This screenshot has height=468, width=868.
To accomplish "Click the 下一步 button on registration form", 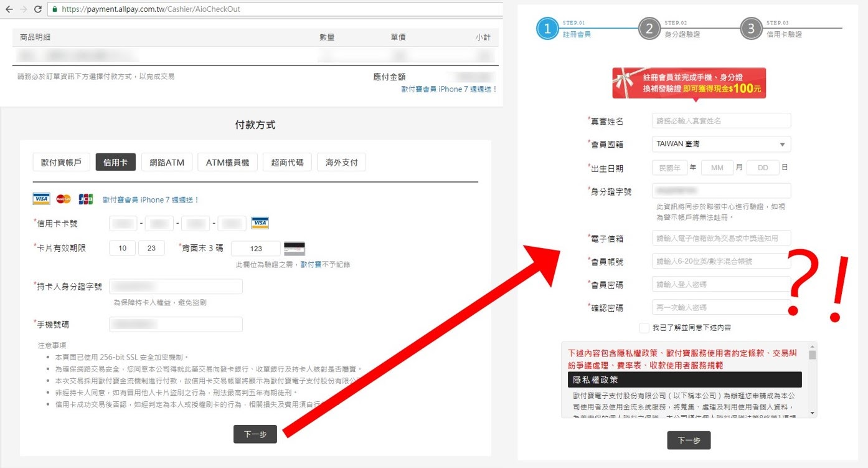I will click(x=689, y=440).
